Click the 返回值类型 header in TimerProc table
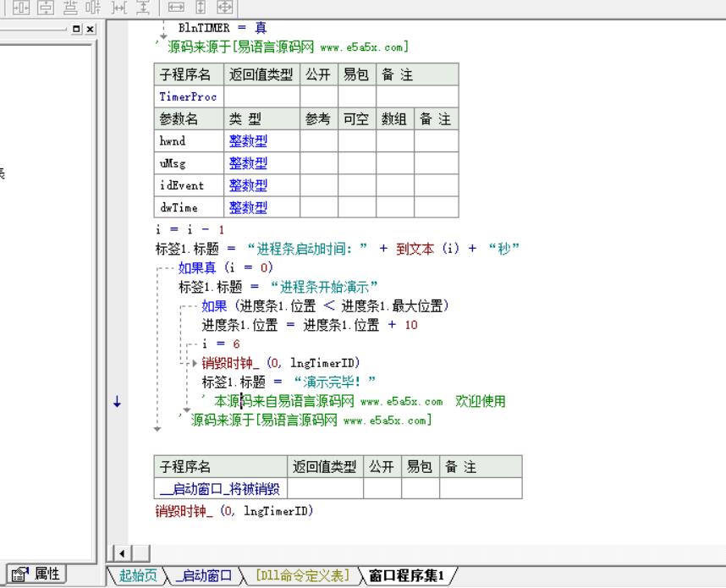Viewport: 726px width, 588px height. [261, 74]
